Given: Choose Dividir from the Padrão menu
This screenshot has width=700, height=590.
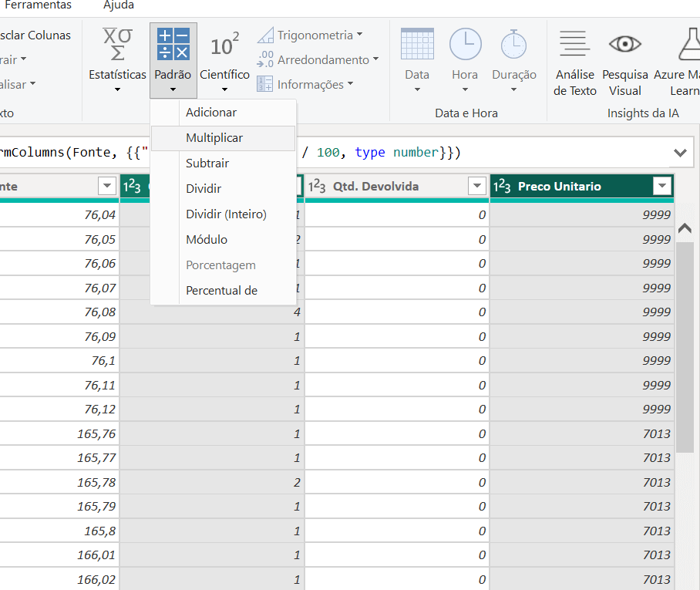Looking at the screenshot, I should pyautogui.click(x=224, y=189).
